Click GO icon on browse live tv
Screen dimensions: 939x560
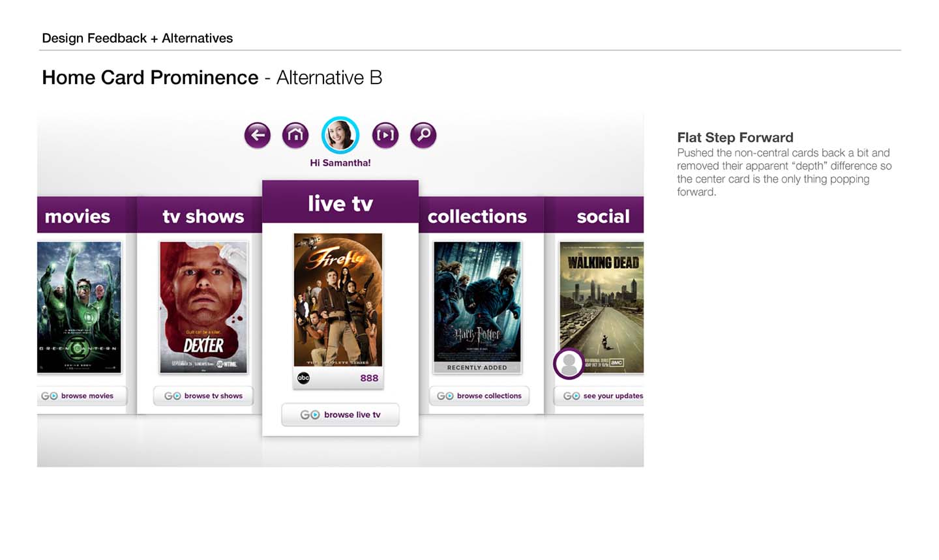coord(310,415)
